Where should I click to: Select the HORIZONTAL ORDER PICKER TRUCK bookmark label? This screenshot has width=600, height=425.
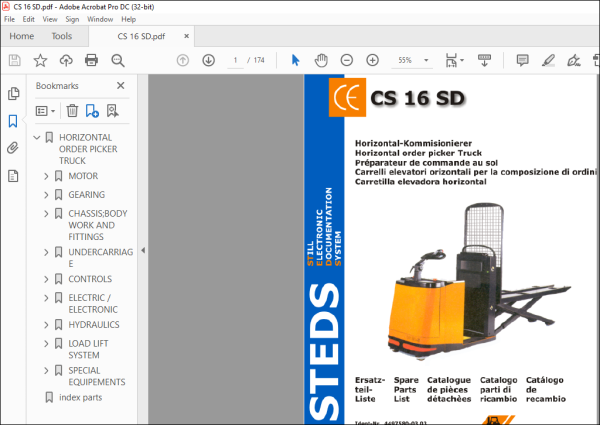point(88,149)
